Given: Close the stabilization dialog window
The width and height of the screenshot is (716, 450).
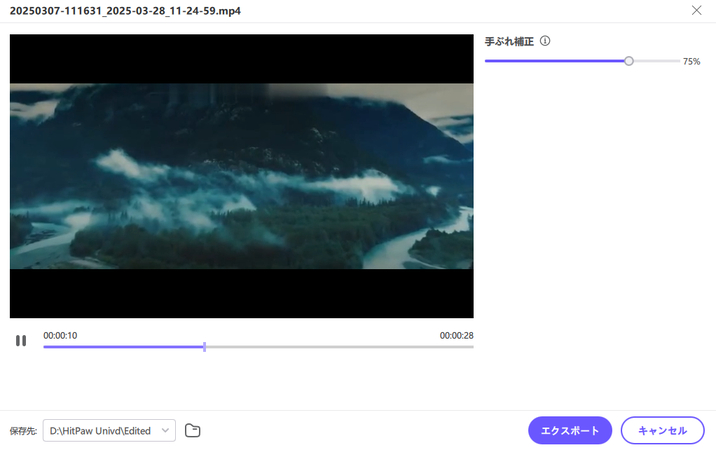Looking at the screenshot, I should [x=696, y=11].
